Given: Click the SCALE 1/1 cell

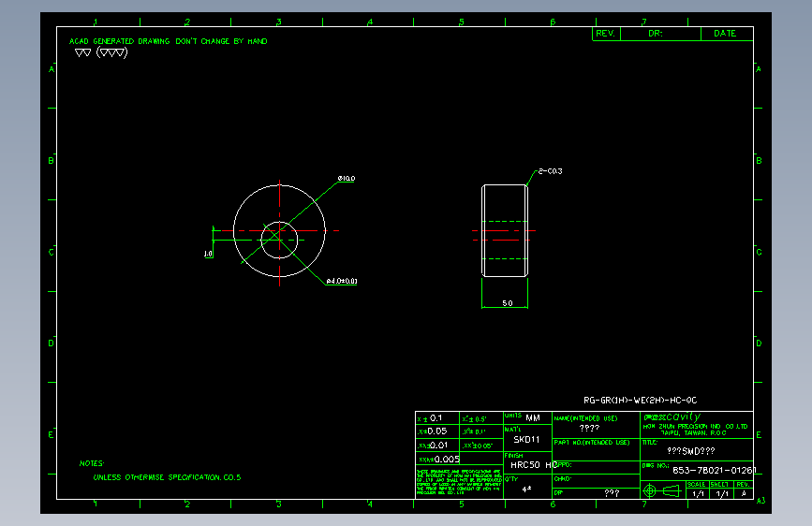Looking at the screenshot, I should click(698, 489).
